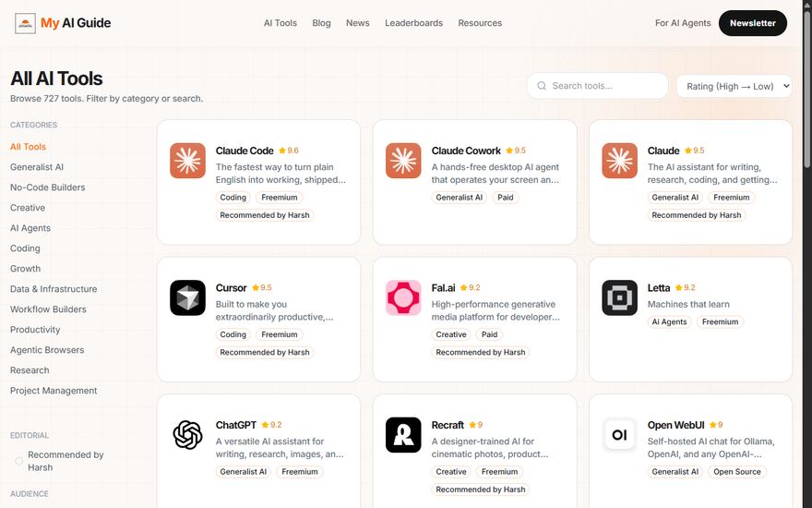Screen dimensions: 812x508
Task: Click the star rating on ChatGPT
Action: [x=271, y=425]
